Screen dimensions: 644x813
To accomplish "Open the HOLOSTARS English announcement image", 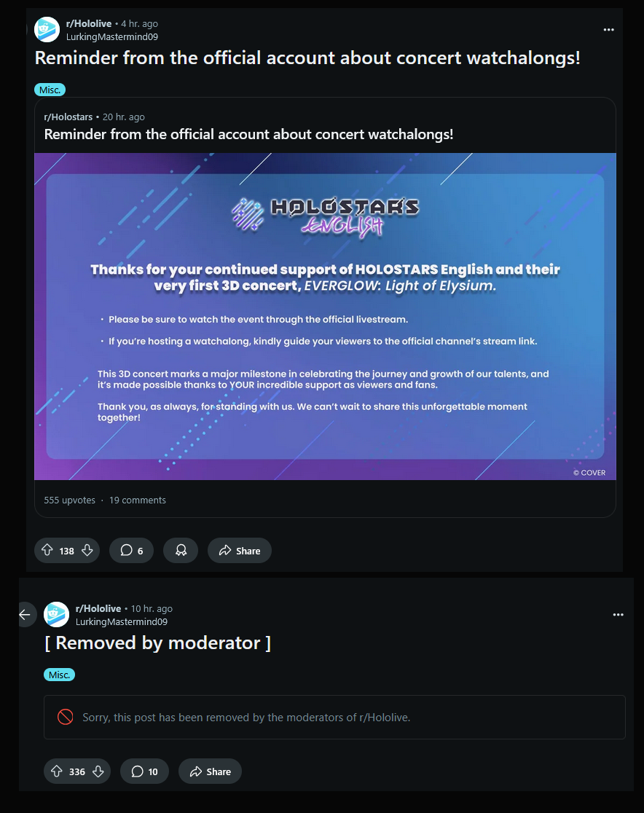I will coord(325,316).
